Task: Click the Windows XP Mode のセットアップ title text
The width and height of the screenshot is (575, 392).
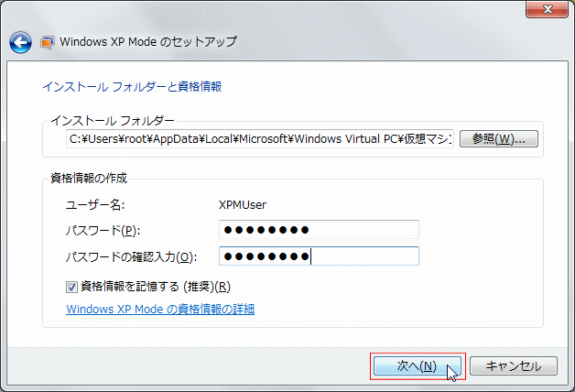Action: coord(148,42)
